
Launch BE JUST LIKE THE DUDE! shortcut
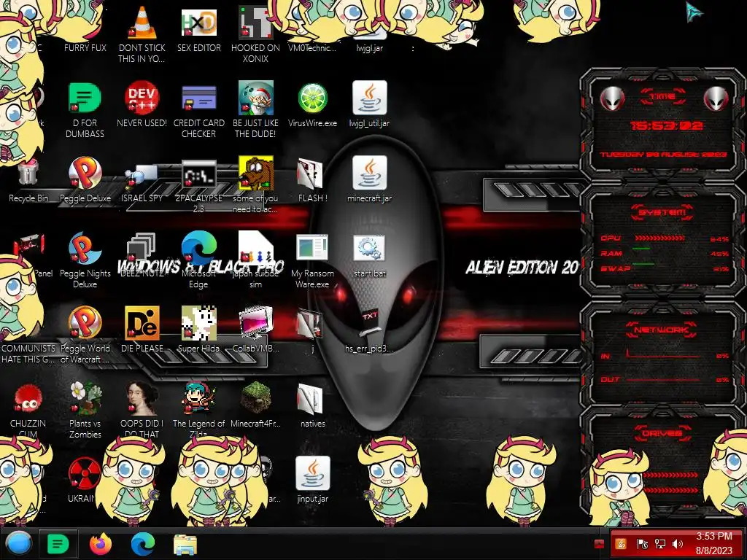tap(255, 98)
